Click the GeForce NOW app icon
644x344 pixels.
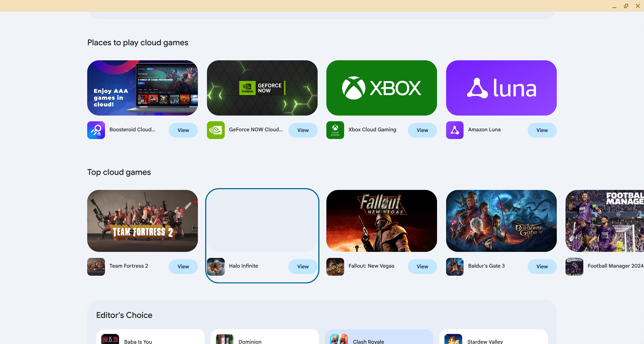(216, 130)
